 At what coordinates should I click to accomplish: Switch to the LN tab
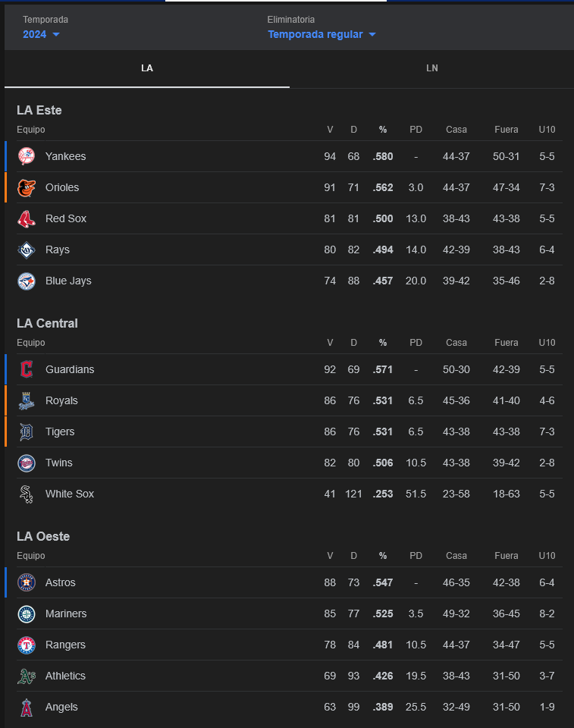tap(432, 68)
